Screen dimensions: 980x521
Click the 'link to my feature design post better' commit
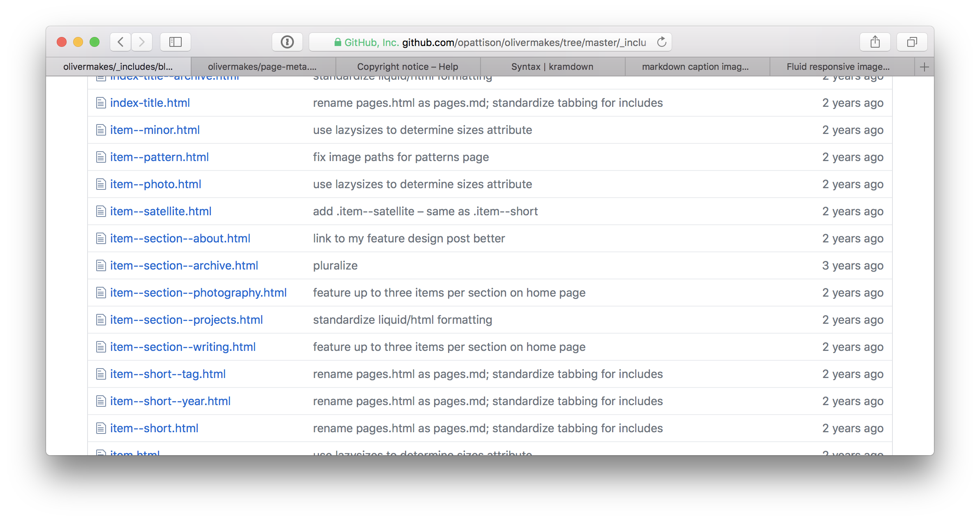(409, 238)
